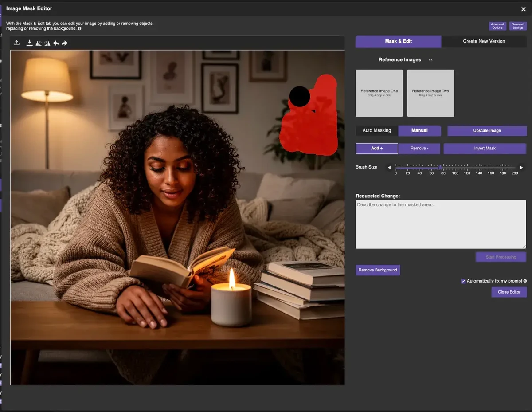This screenshot has height=412, width=532.
Task: Undo the last mask stroke
Action: point(56,43)
